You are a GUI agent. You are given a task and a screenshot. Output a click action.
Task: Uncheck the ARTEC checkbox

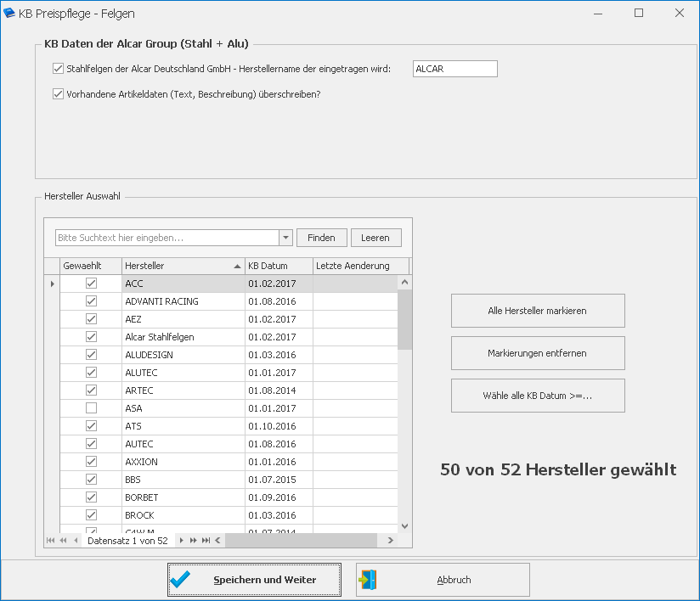(x=91, y=390)
